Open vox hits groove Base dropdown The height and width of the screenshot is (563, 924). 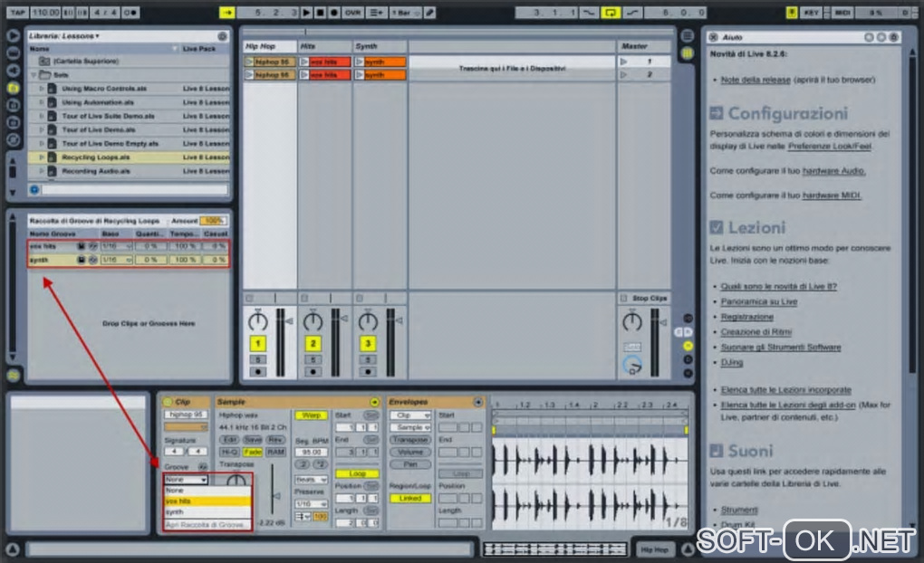tap(116, 246)
